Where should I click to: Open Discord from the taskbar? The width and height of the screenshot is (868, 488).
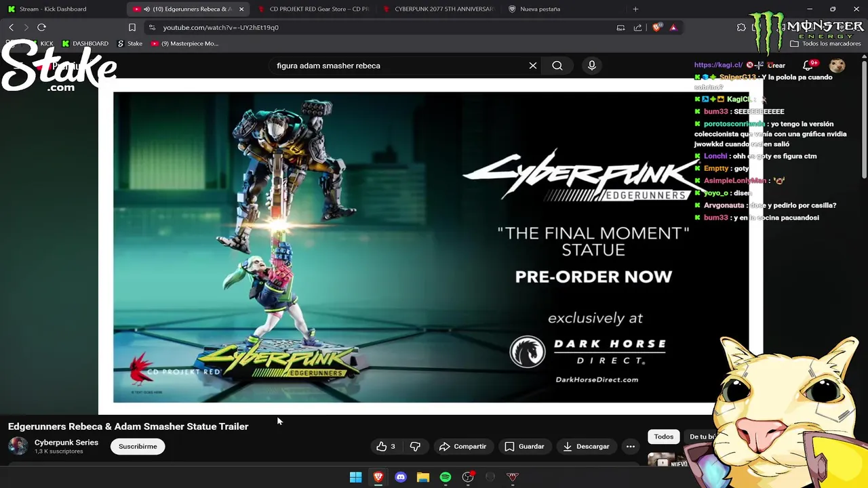tap(401, 477)
